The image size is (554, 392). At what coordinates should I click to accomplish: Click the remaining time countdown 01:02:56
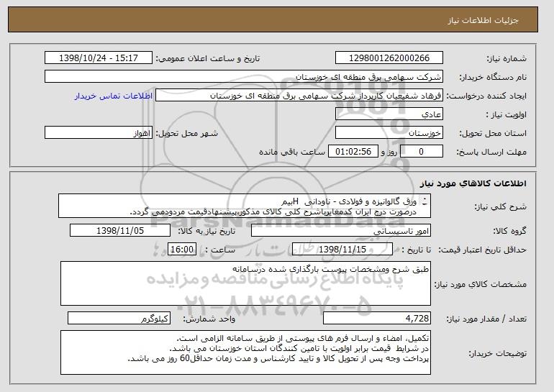click(x=353, y=152)
